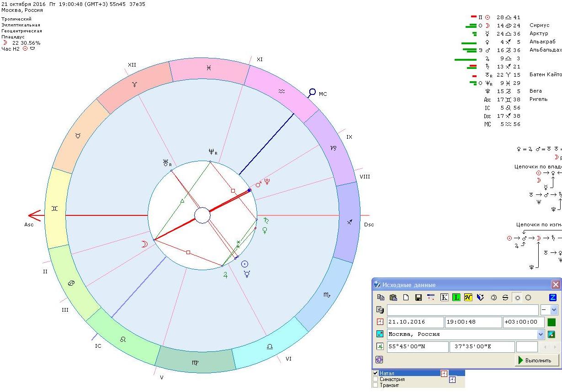Click the latitude field 55°45'00"N

click(x=417, y=347)
